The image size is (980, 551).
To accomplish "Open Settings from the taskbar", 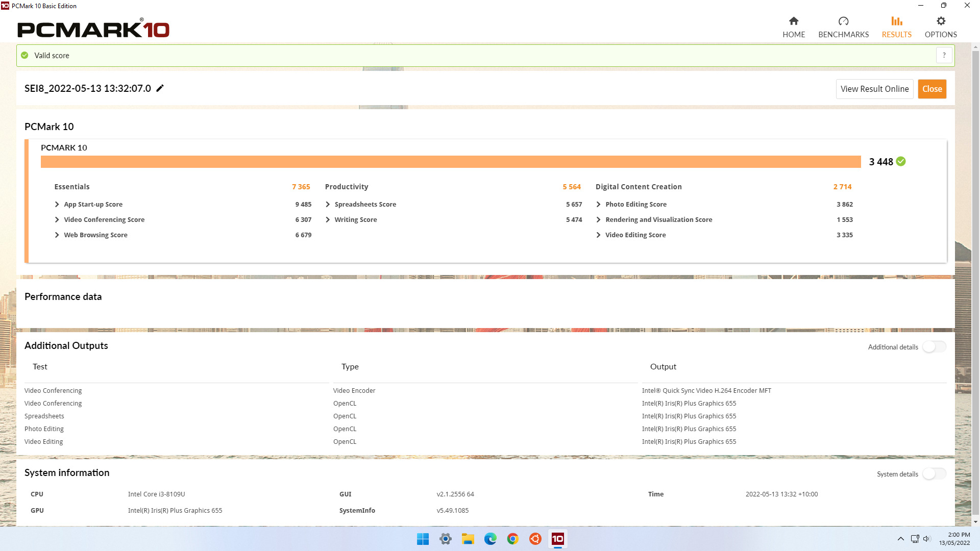I will pos(445,539).
